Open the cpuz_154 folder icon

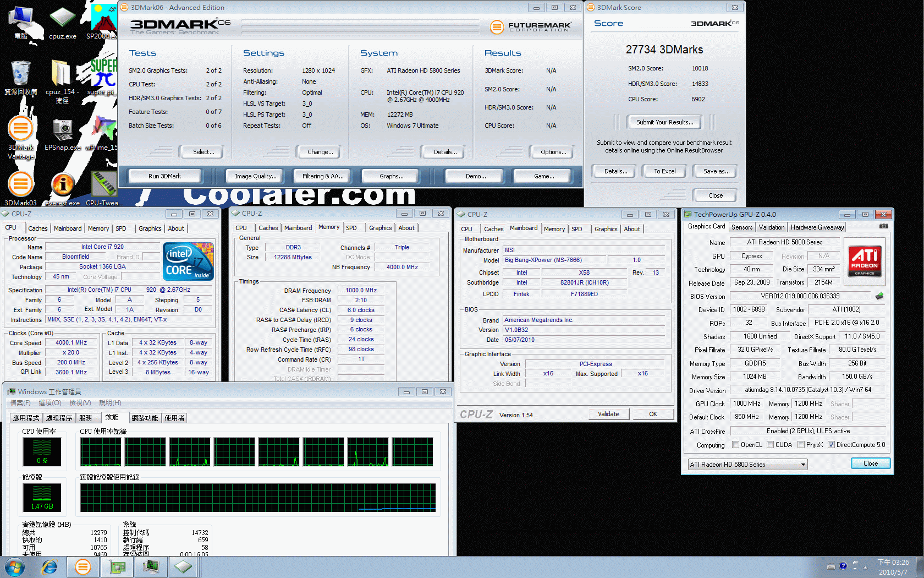[x=62, y=80]
